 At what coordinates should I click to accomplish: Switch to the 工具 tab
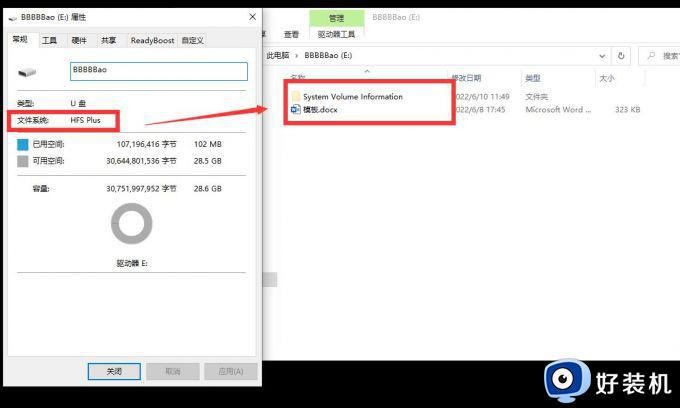49,40
